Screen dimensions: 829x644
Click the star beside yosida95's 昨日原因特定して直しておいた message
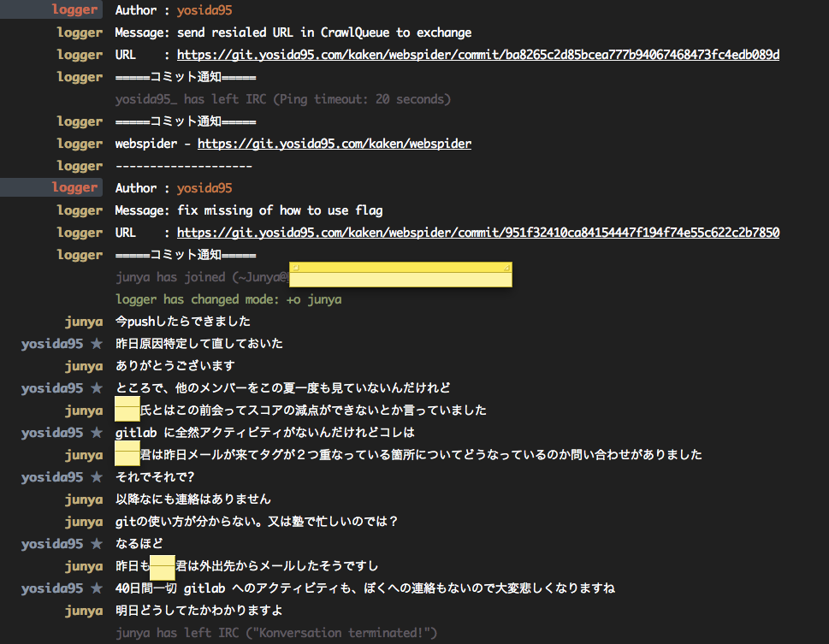[97, 344]
